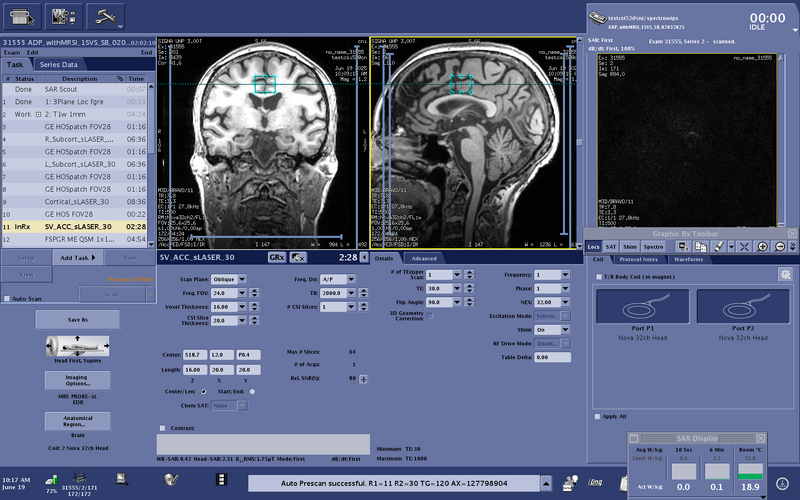Open the scanner/console tool icon at top left

[22, 17]
